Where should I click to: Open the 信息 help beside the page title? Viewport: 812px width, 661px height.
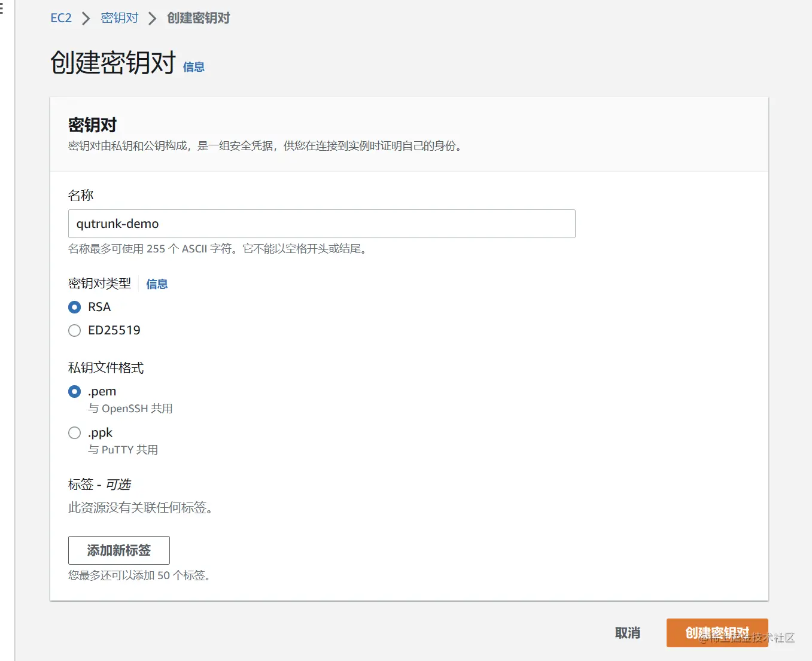(x=193, y=67)
